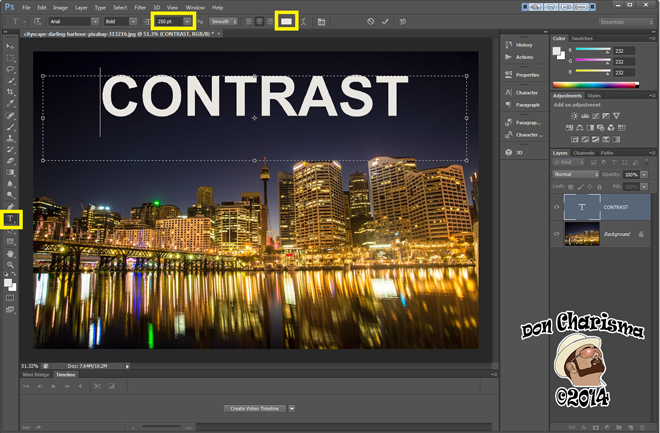Switch to the Channels tab
The width and height of the screenshot is (660, 433).
point(583,153)
